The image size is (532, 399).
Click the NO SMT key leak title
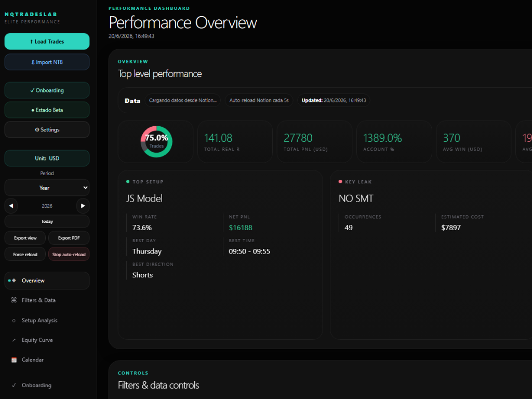coord(356,198)
